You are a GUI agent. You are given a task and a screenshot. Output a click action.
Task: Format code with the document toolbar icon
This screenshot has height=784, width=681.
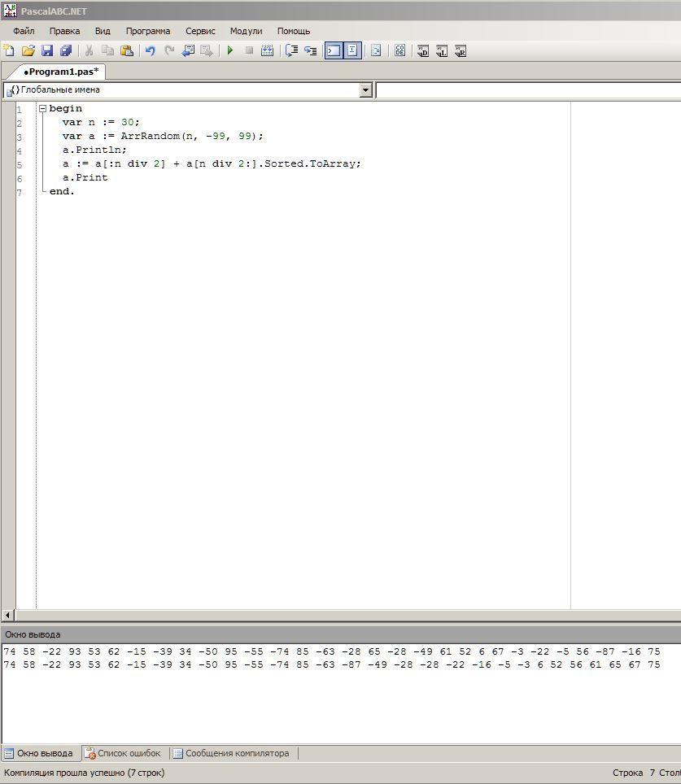click(376, 50)
